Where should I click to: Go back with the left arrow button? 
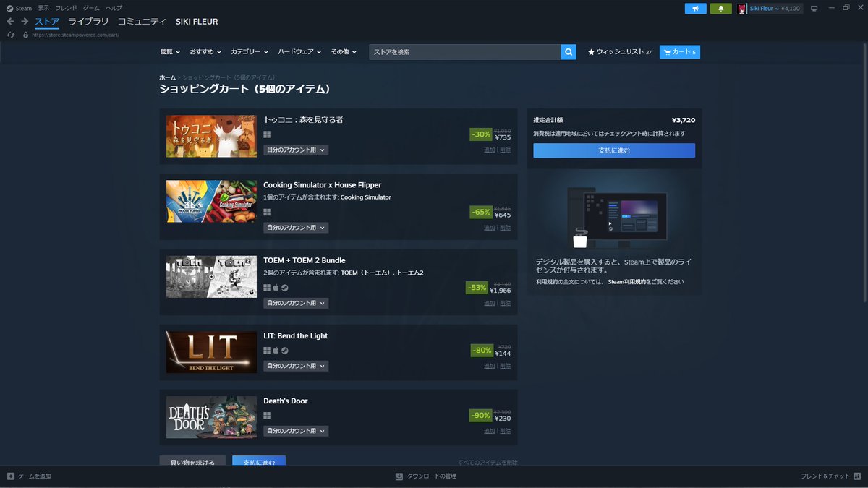pyautogui.click(x=10, y=22)
